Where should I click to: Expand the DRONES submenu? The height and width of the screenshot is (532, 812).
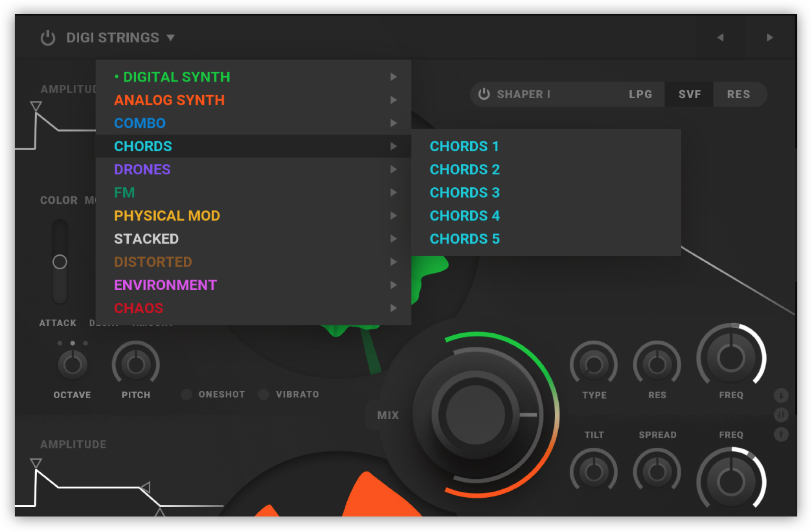pyautogui.click(x=142, y=169)
